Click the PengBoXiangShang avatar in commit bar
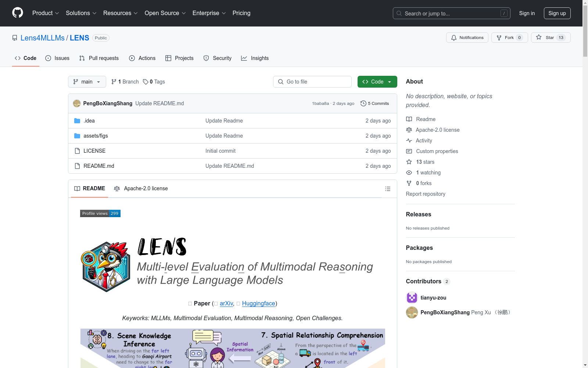This screenshot has width=588, height=368. (77, 103)
